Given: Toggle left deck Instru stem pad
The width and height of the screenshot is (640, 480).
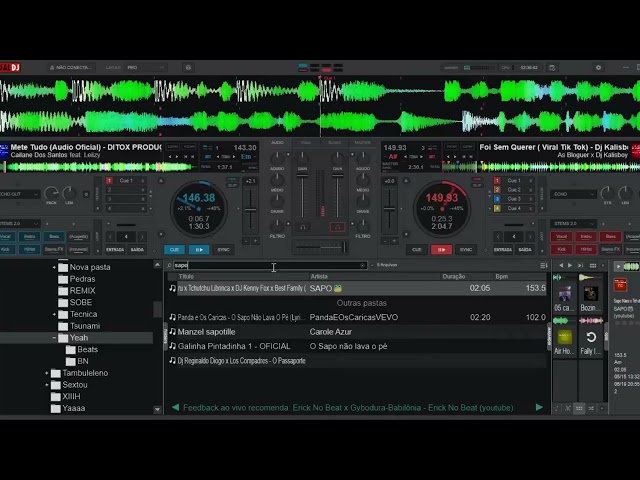Looking at the screenshot, I should (x=29, y=236).
